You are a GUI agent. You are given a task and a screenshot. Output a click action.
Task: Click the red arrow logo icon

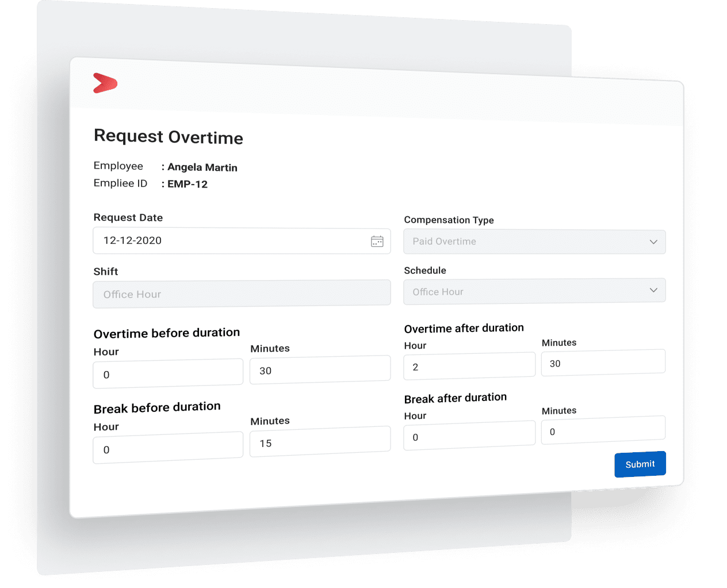point(105,83)
